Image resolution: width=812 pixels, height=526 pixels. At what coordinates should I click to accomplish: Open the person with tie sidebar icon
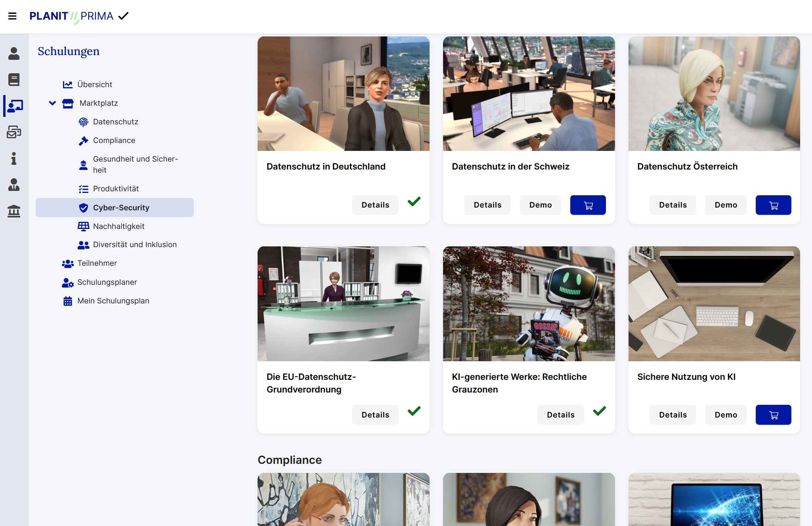point(14,185)
